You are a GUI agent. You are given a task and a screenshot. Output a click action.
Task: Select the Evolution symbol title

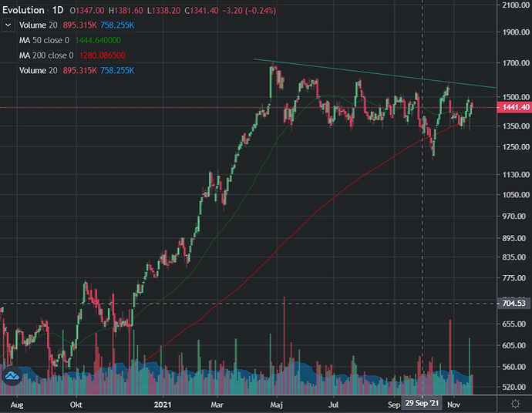[x=23, y=11]
